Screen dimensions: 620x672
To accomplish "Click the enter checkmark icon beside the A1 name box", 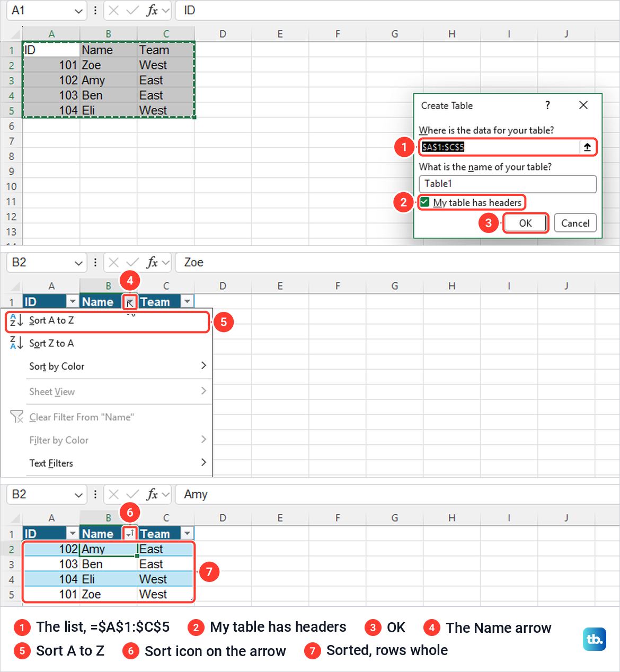I will pyautogui.click(x=132, y=10).
